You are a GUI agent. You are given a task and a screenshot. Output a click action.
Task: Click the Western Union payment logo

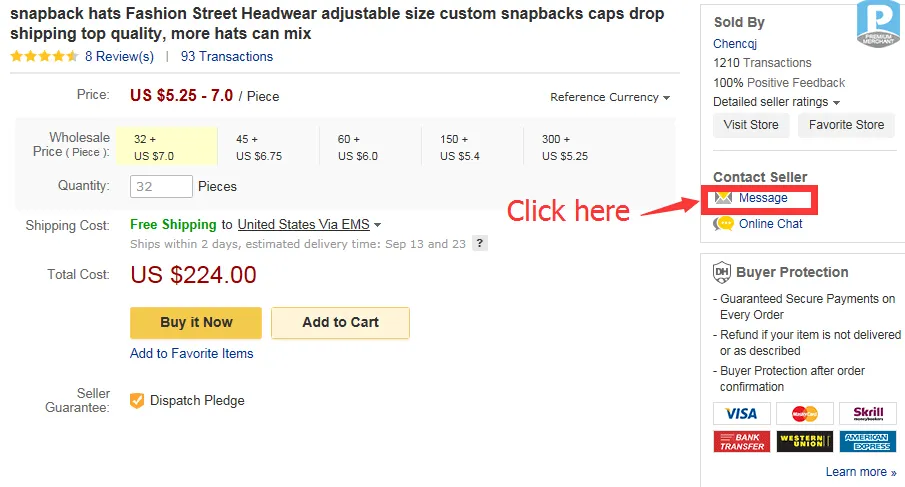805,441
